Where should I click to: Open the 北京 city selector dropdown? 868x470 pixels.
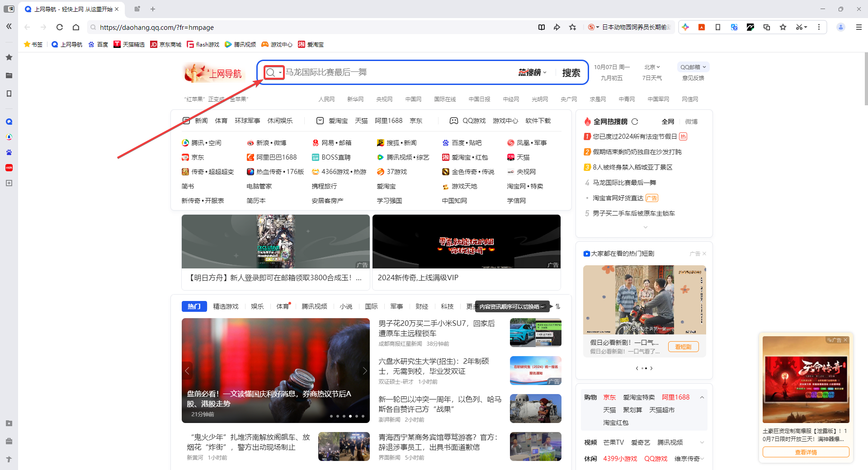click(652, 66)
